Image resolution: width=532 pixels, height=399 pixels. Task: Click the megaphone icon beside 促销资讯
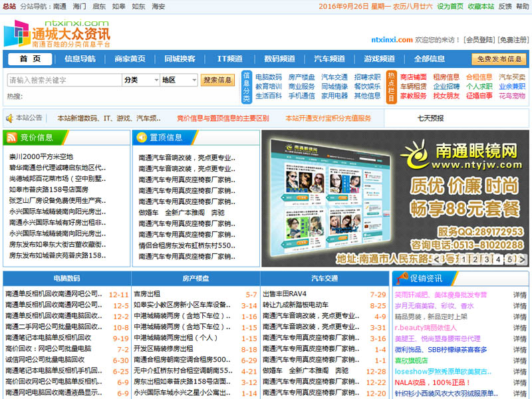(400, 278)
